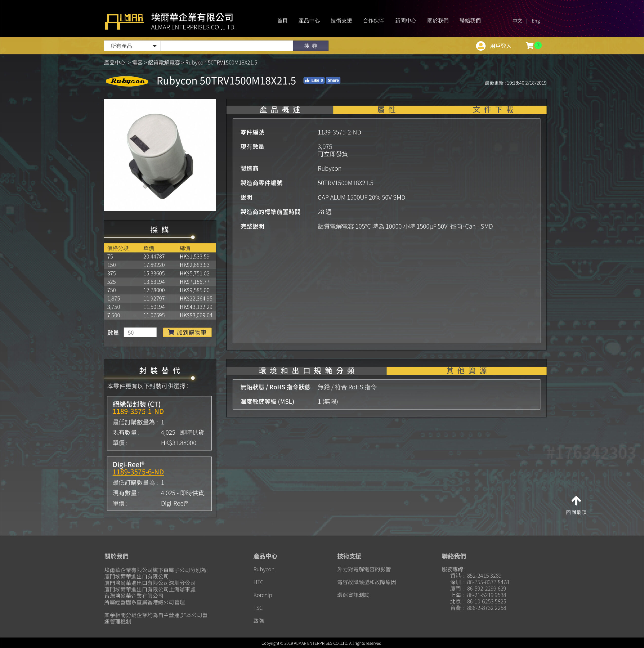Click unit price HK$31.88000 in CT package

(179, 443)
